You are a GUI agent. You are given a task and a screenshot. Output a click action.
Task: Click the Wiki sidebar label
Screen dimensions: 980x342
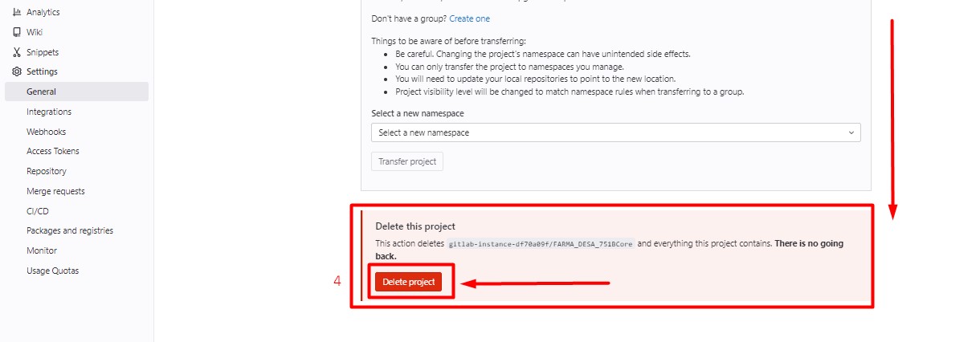[35, 32]
